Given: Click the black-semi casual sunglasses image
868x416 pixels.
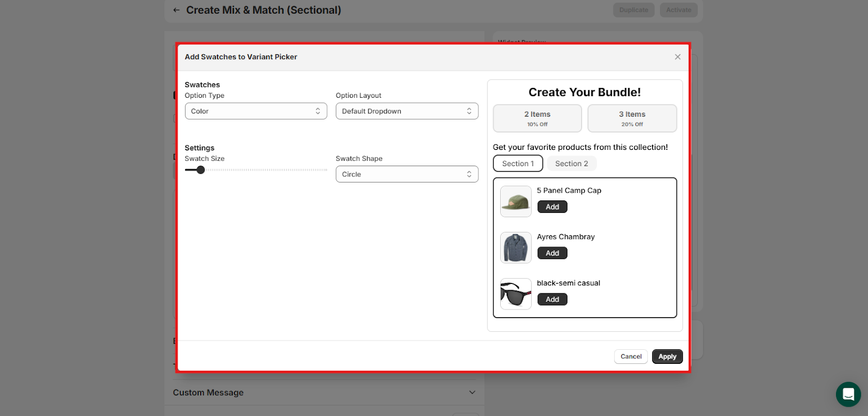Looking at the screenshot, I should (x=515, y=294).
